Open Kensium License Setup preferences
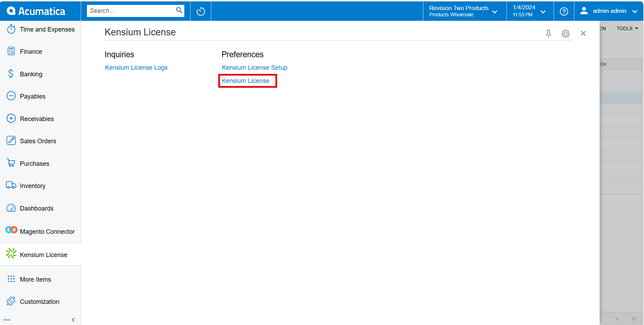 point(255,67)
